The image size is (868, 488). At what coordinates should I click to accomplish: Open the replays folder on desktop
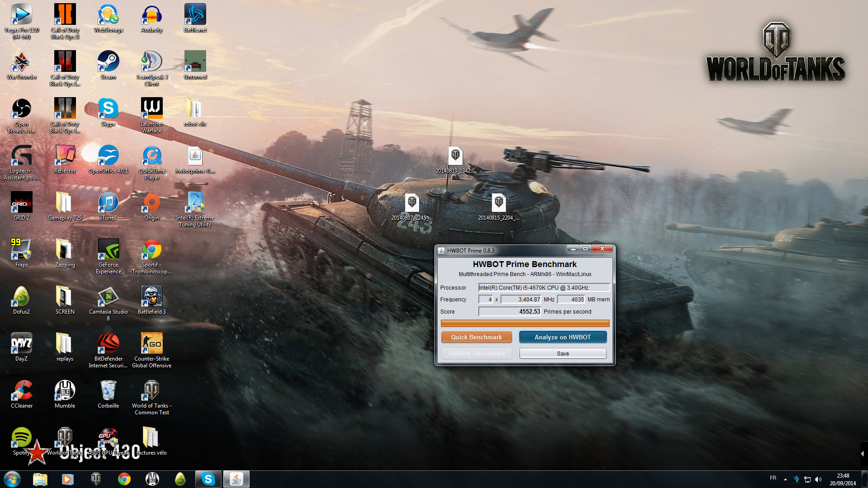click(65, 347)
